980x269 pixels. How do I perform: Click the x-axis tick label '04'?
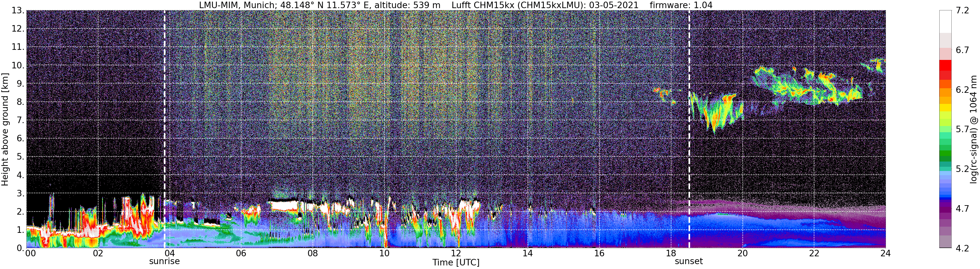[x=169, y=253]
